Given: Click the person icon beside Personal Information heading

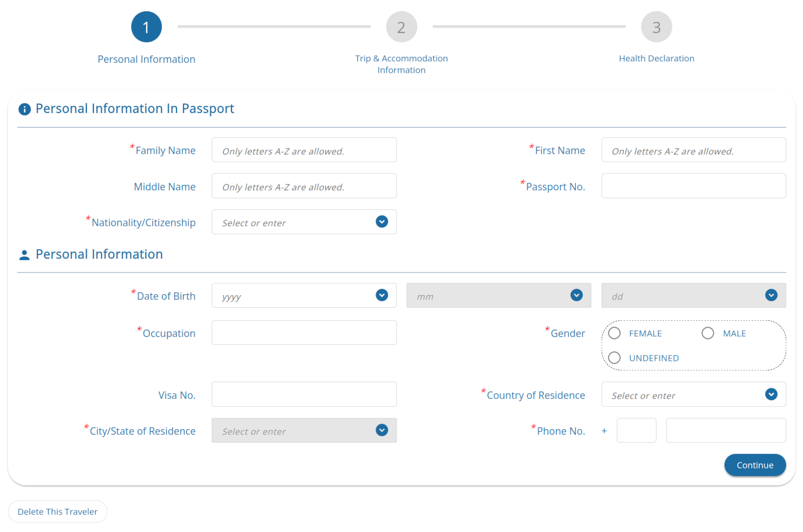Looking at the screenshot, I should pyautogui.click(x=24, y=255).
